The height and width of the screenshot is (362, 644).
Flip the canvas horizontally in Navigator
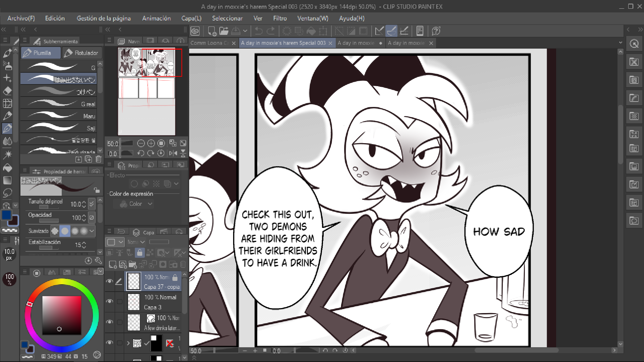point(173,153)
